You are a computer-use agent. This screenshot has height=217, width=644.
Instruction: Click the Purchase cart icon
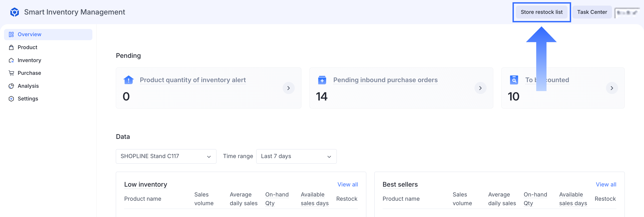click(11, 73)
